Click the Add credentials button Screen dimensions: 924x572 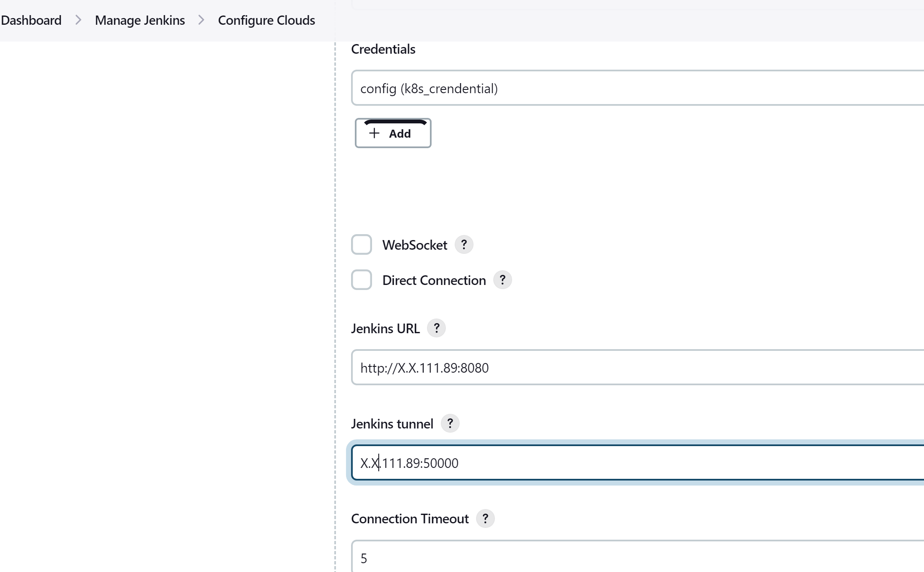393,133
